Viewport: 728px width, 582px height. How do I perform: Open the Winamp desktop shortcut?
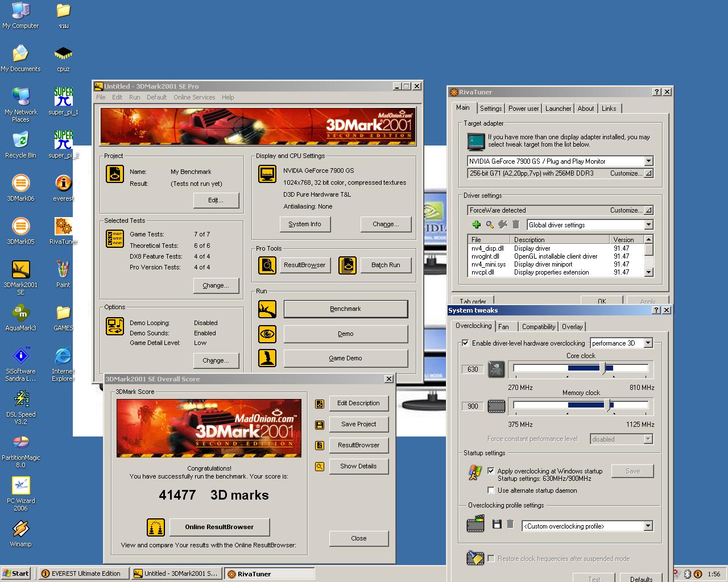tap(20, 534)
